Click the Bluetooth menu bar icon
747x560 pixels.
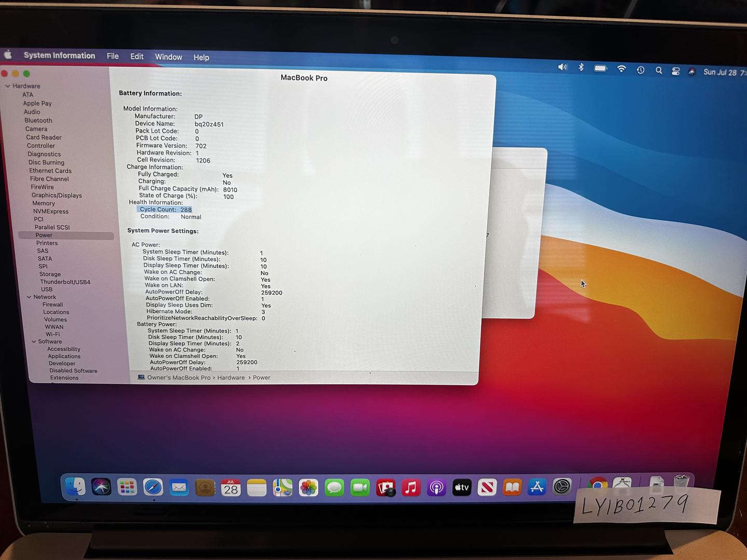(x=581, y=67)
